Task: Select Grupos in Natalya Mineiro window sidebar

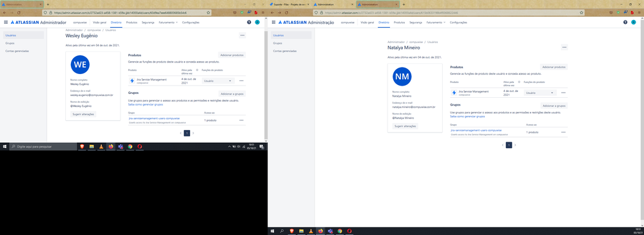Action: pyautogui.click(x=278, y=43)
